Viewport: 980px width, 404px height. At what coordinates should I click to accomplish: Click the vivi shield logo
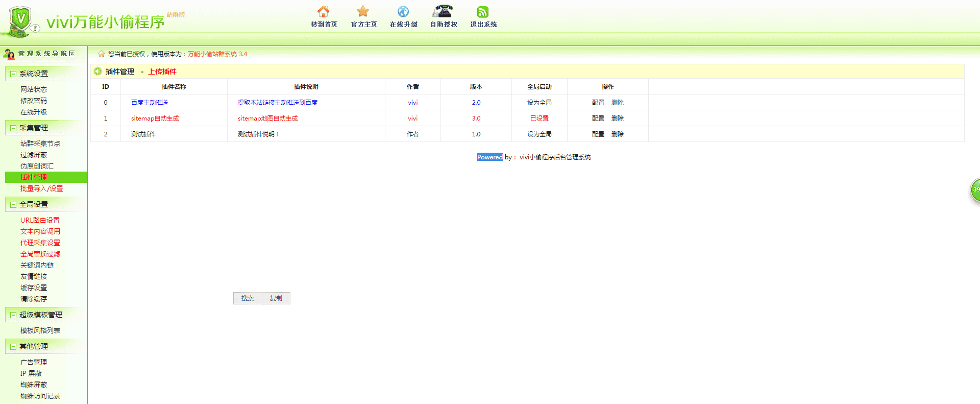(x=20, y=22)
